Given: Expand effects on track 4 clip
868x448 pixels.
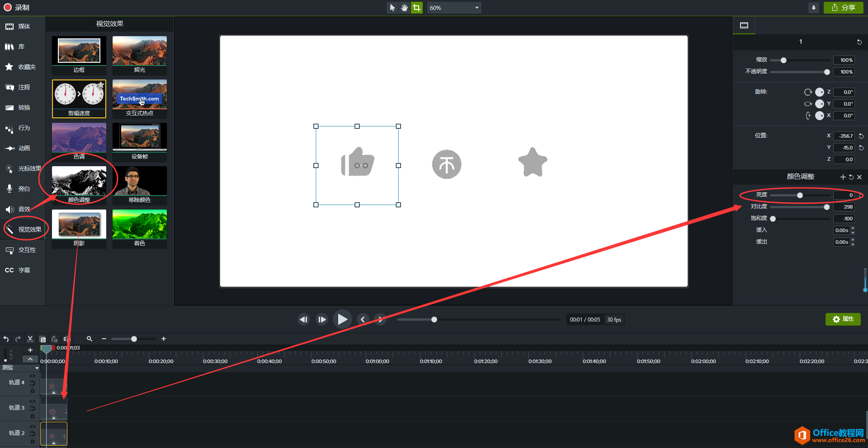Looking at the screenshot, I should 54,392.
